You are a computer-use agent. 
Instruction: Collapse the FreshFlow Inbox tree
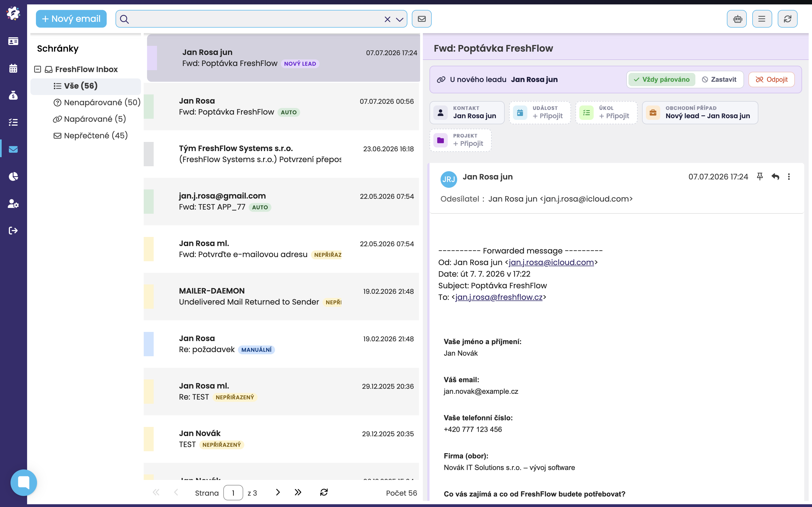pos(38,69)
